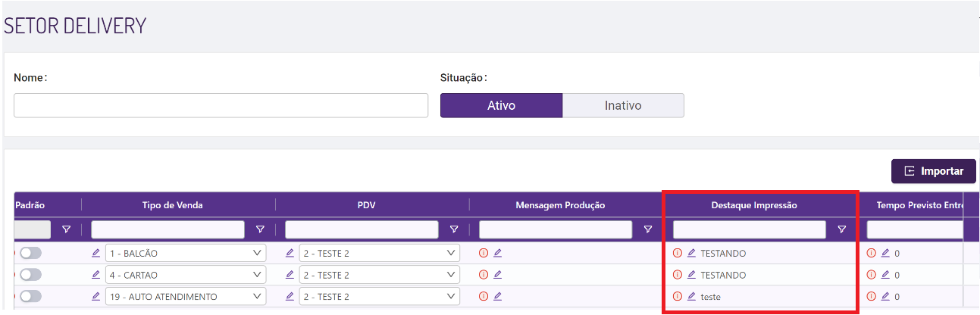This screenshot has height=315, width=980.
Task: Click filter icon in PDV column
Action: click(x=454, y=229)
